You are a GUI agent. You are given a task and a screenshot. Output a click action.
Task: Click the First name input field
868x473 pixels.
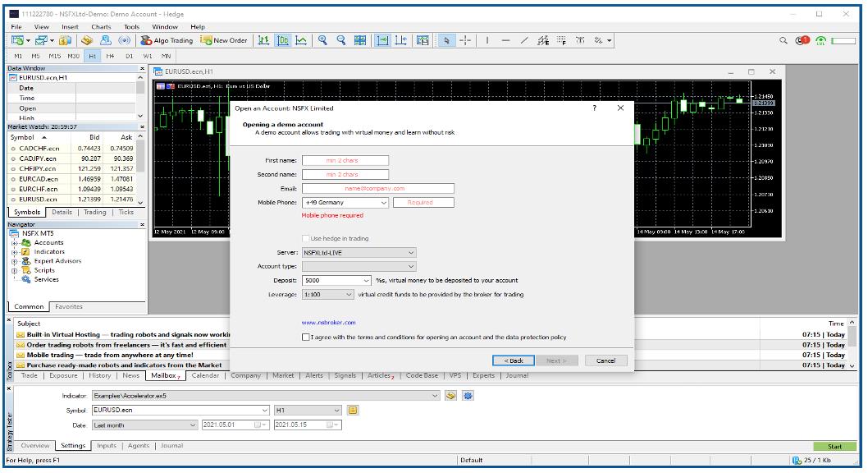click(345, 161)
